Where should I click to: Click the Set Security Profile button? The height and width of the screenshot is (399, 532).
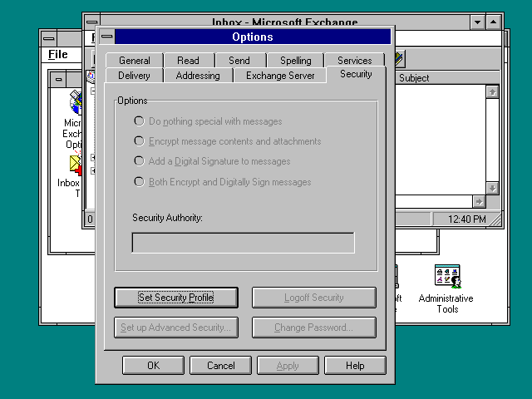coord(176,298)
